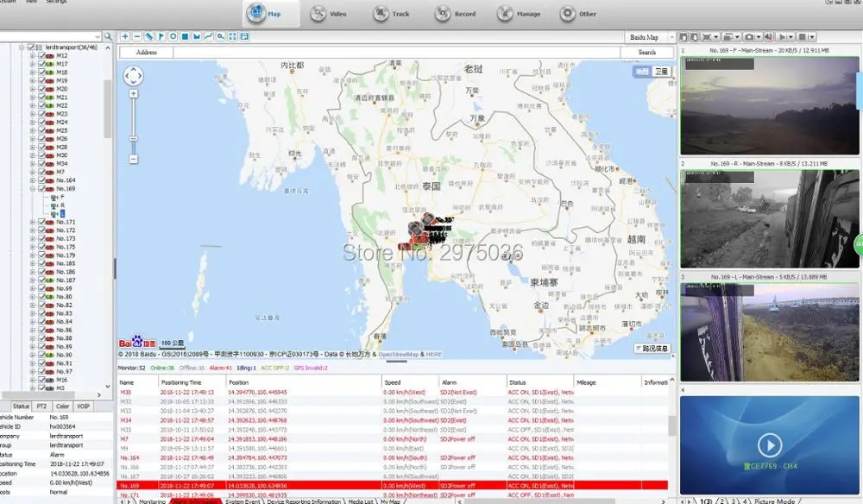Open the Track playback module
863x504 pixels.
(391, 14)
